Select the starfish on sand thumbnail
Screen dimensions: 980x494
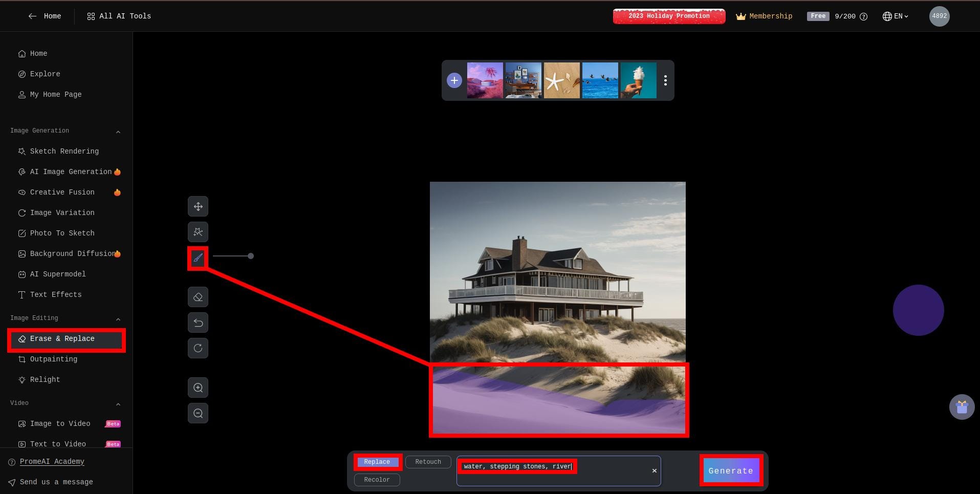click(562, 80)
